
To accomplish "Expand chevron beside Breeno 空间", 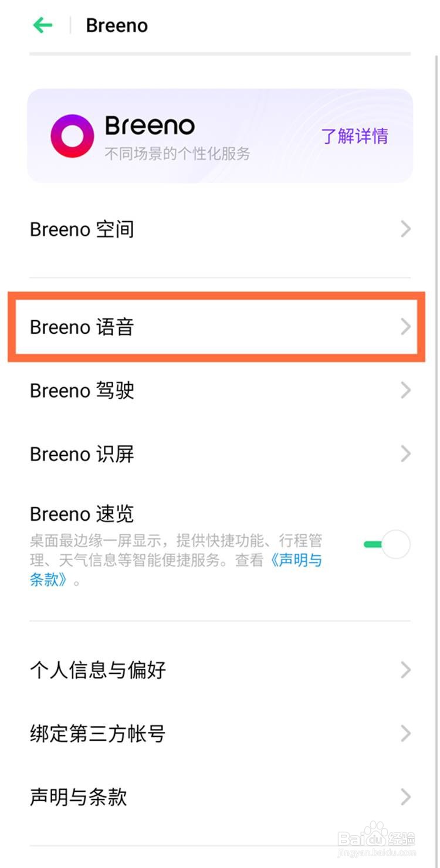I will click(x=405, y=229).
